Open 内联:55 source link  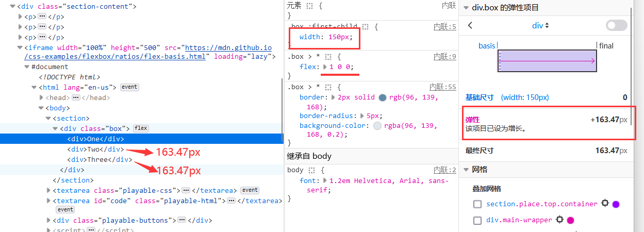443,87
